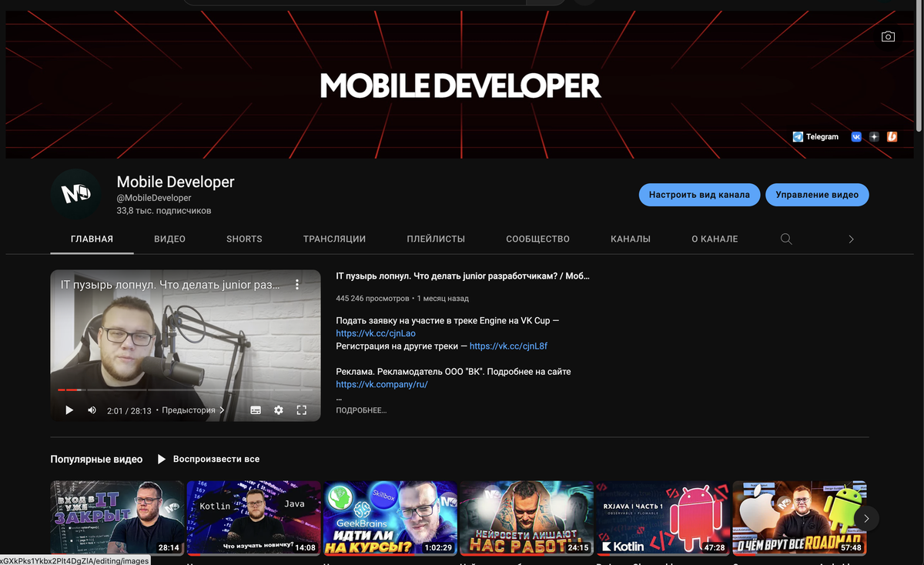Click the "Настроить вид канала" button
Viewport: 924px width, 565px height.
click(699, 195)
